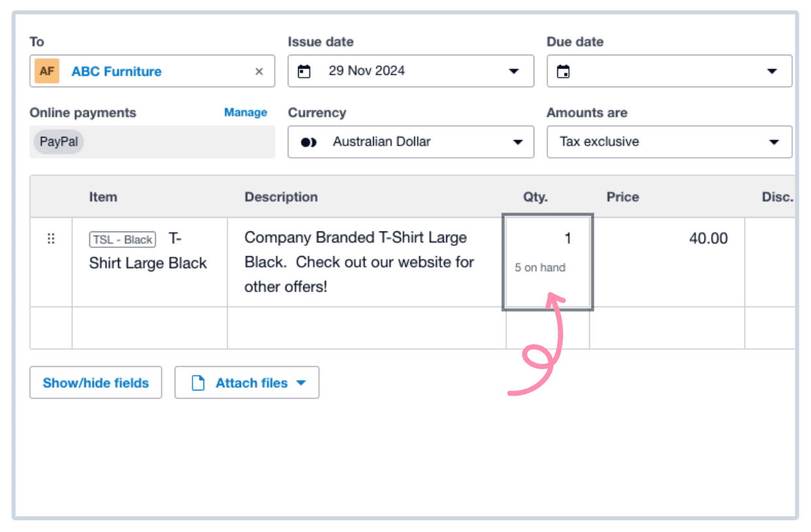Screen dimensions: 811x532
Task: Click the empty Price cell in second row
Action: [667, 328]
